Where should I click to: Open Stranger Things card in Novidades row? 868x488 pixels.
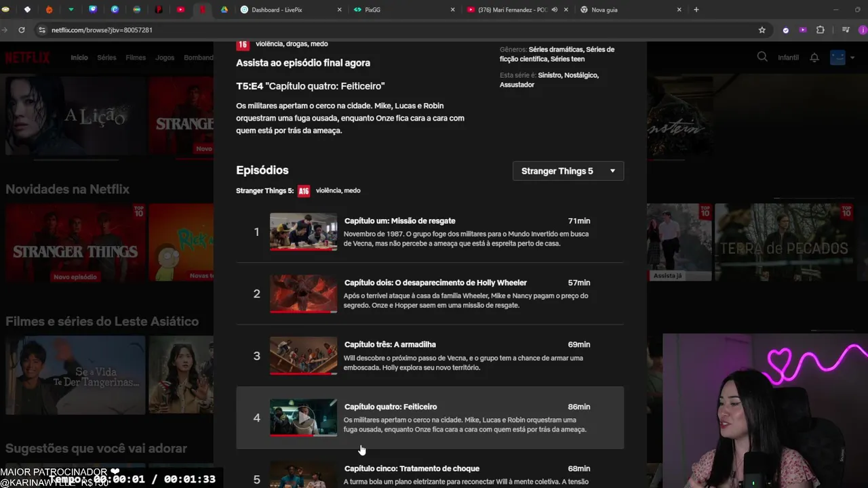tap(75, 243)
